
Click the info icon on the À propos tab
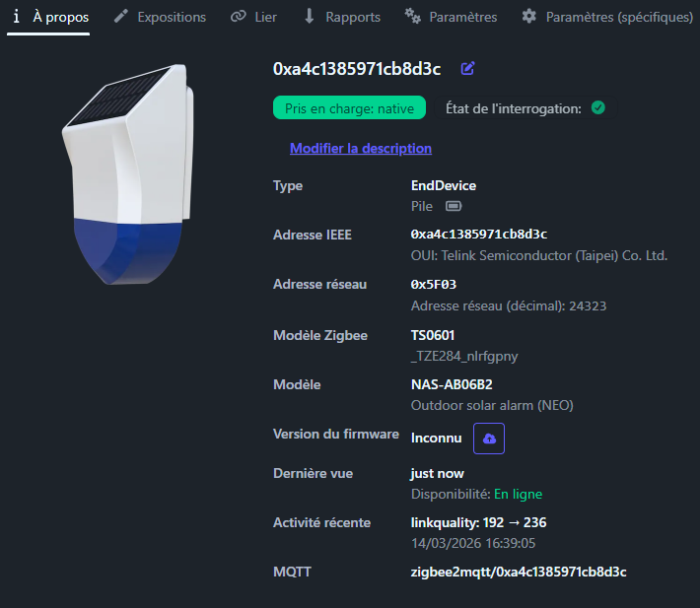tap(17, 17)
